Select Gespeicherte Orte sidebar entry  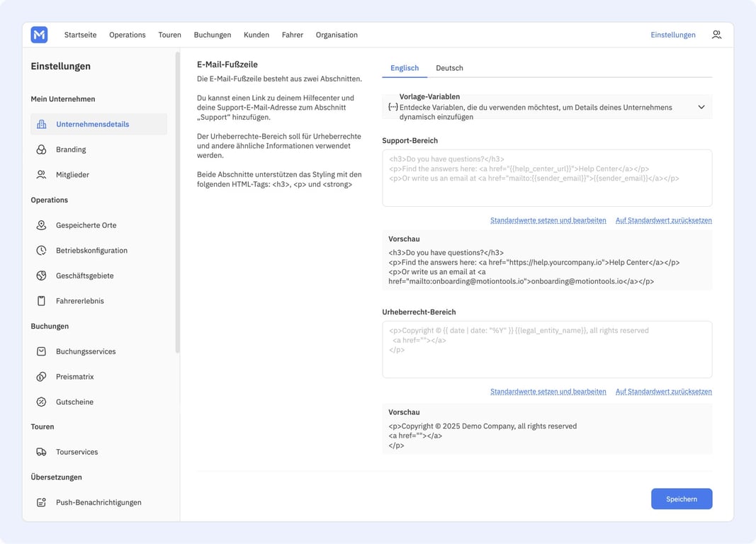pos(98,225)
